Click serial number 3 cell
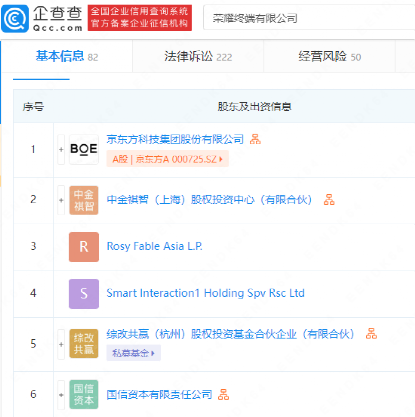415x417 pixels. pos(33,246)
